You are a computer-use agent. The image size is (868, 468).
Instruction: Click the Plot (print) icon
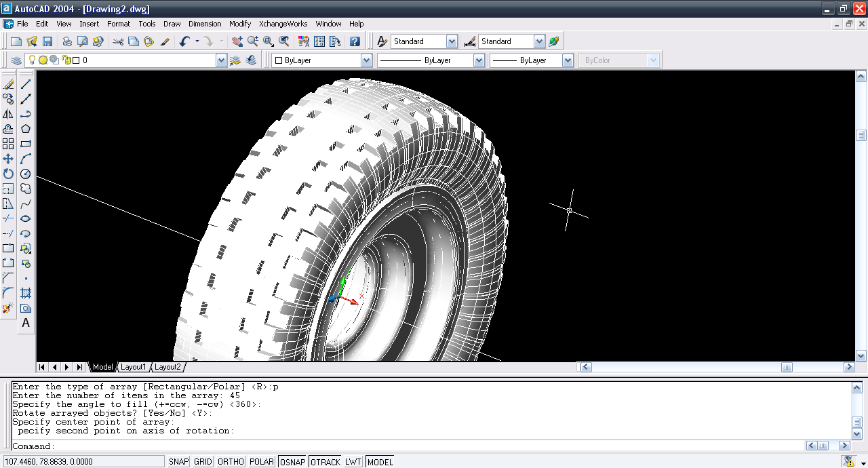pyautogui.click(x=67, y=41)
